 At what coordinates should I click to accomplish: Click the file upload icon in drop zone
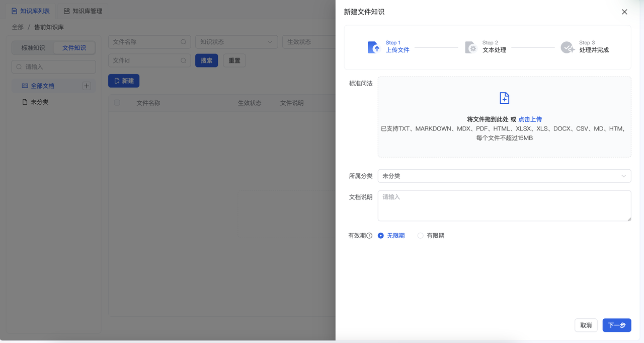[504, 98]
